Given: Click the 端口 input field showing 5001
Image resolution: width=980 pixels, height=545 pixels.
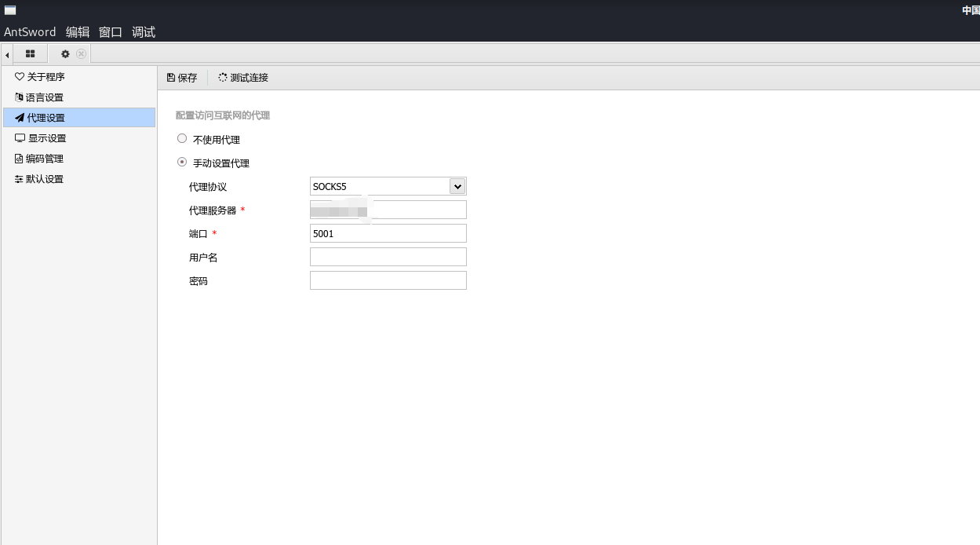Looking at the screenshot, I should [388, 233].
